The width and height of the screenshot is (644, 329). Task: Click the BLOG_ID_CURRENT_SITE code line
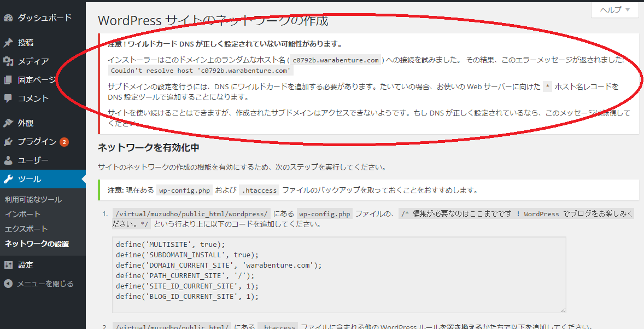click(x=188, y=296)
